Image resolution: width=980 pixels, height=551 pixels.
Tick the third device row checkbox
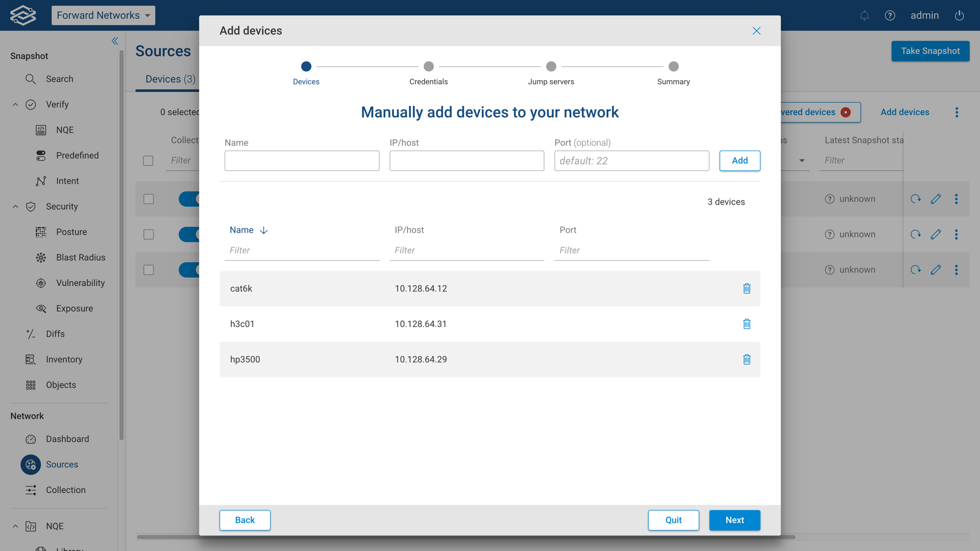[149, 270]
